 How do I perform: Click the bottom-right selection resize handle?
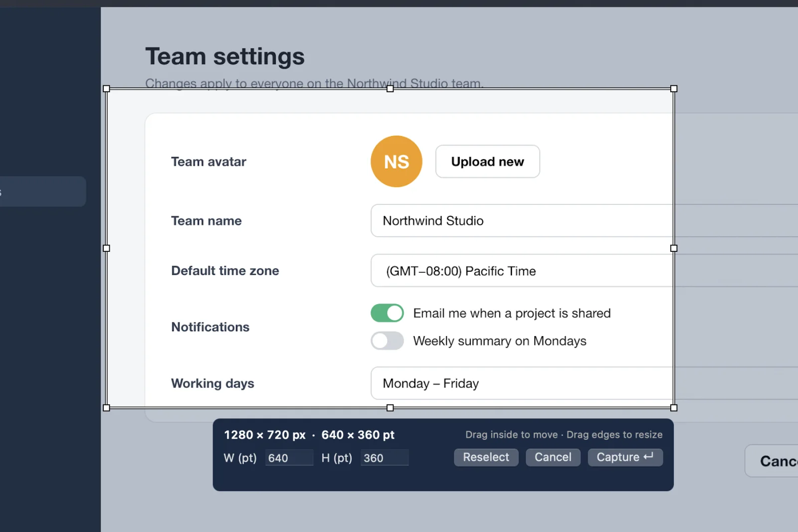[674, 408]
